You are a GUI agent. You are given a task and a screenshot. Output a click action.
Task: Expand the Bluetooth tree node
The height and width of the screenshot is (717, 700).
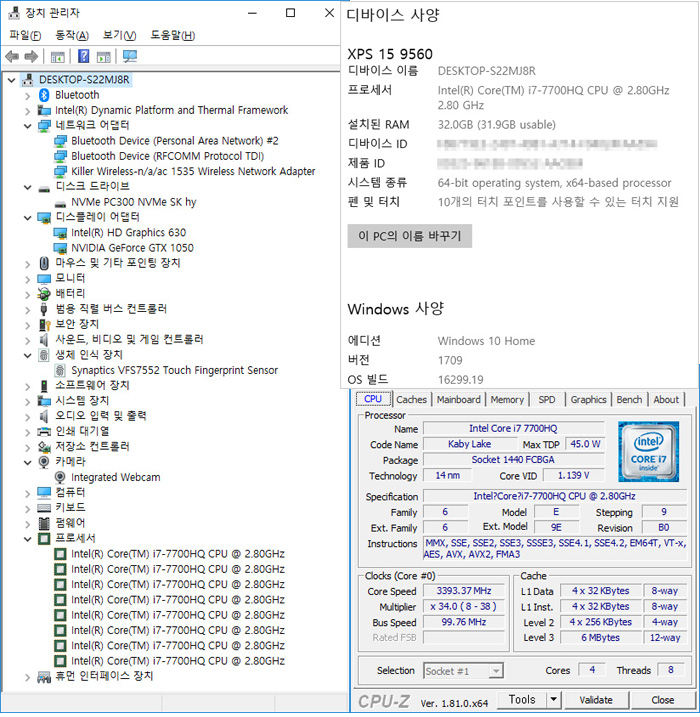(x=27, y=96)
